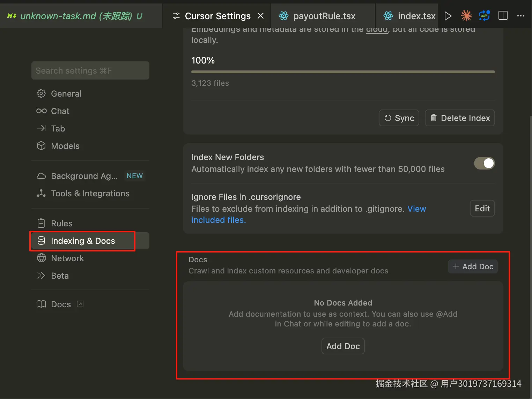The height and width of the screenshot is (399, 532).
Task: Open the Tab settings section
Action: [90, 128]
